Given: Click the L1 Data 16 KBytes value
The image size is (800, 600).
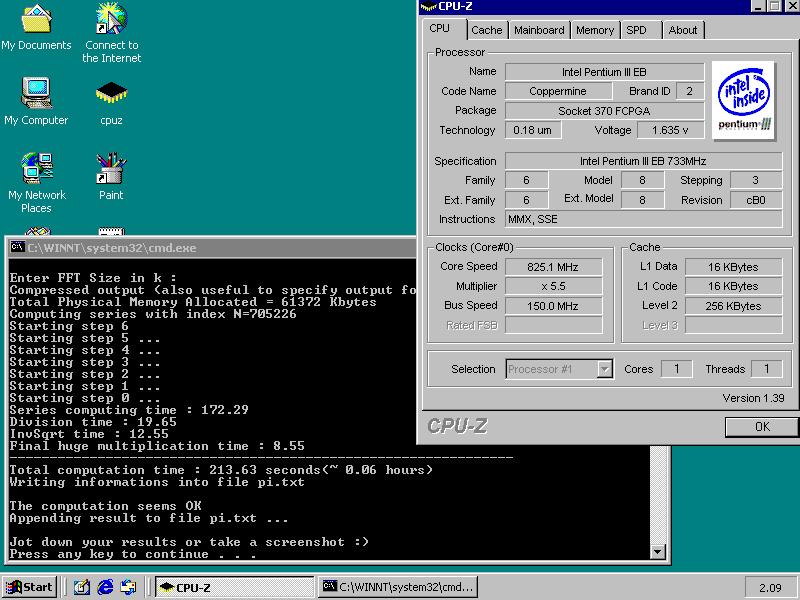Looking at the screenshot, I should 733,267.
